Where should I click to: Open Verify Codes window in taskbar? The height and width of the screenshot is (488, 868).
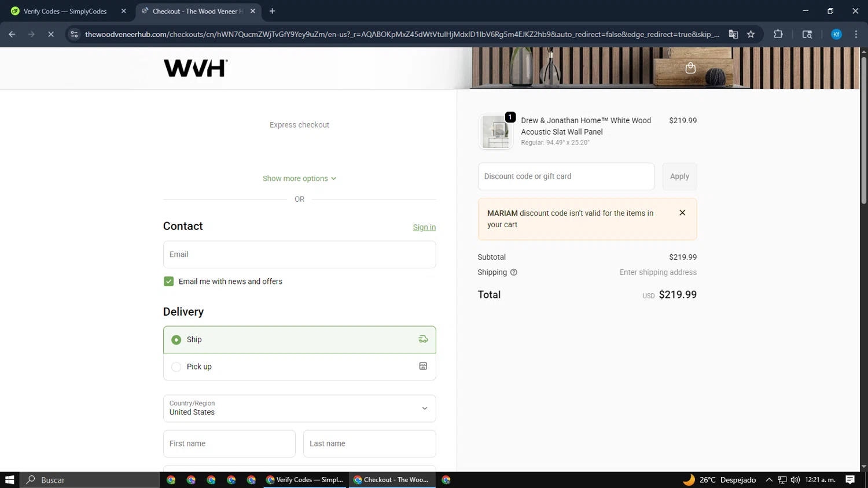pos(305,480)
